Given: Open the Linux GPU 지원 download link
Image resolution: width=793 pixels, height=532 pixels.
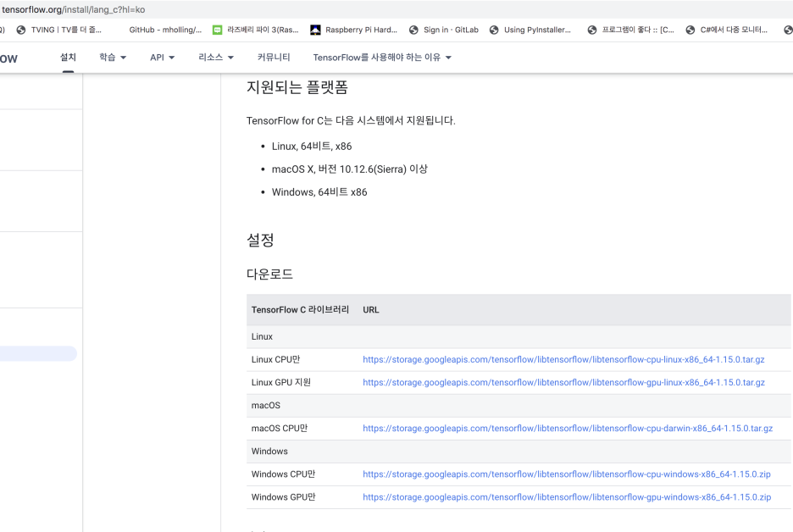Looking at the screenshot, I should pyautogui.click(x=563, y=382).
